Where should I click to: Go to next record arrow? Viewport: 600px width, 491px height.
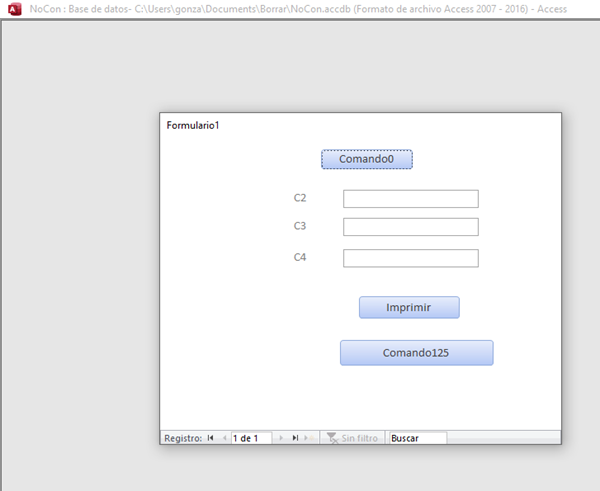pos(282,438)
